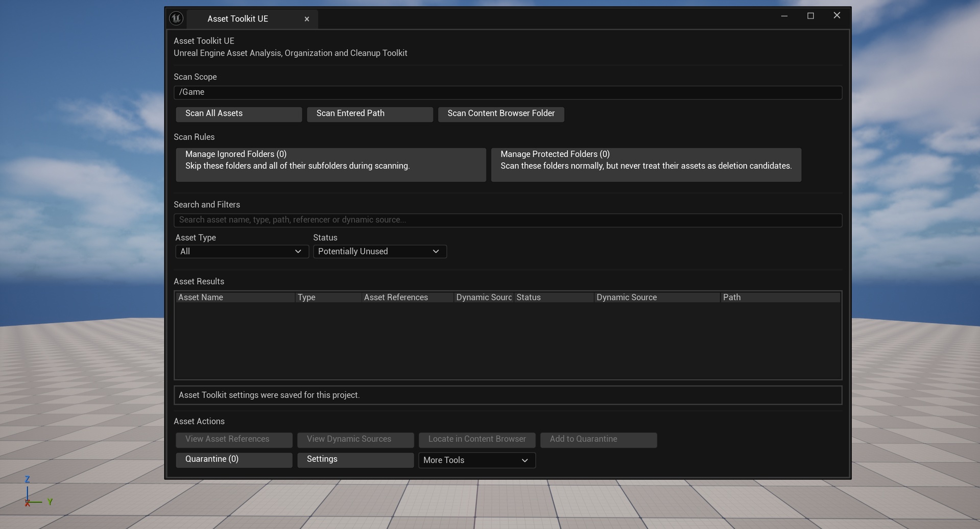Open Manage Ignored Folders
The width and height of the screenshot is (980, 529).
[x=331, y=164]
